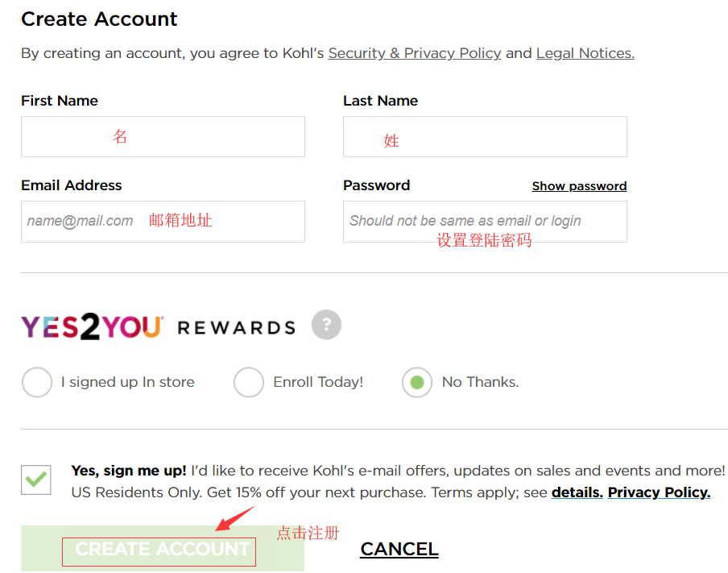Click the Cancel link
This screenshot has width=728, height=573.
pyautogui.click(x=399, y=550)
